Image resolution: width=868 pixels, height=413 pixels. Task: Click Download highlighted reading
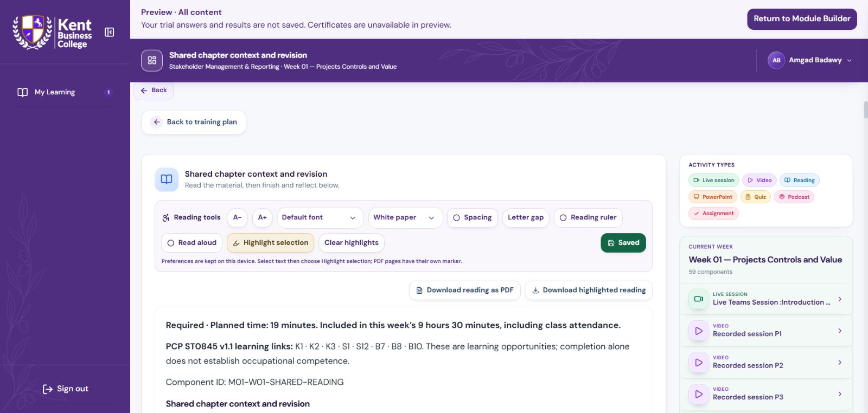(x=589, y=291)
